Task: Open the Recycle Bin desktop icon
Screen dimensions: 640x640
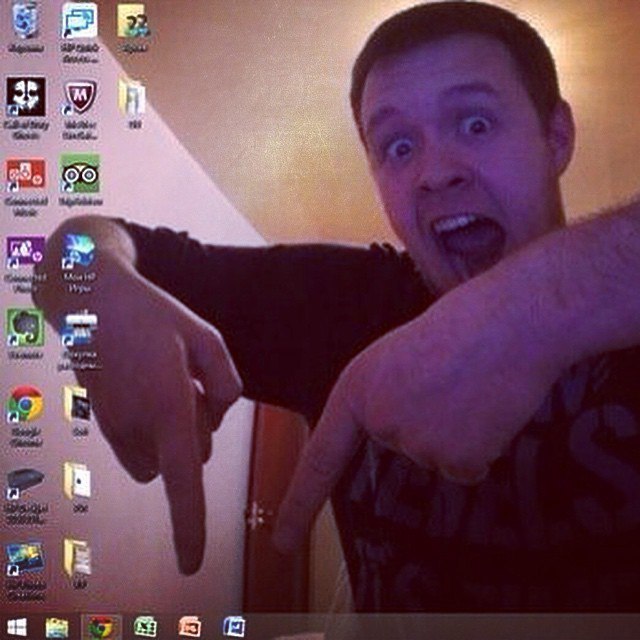Action: point(25,20)
